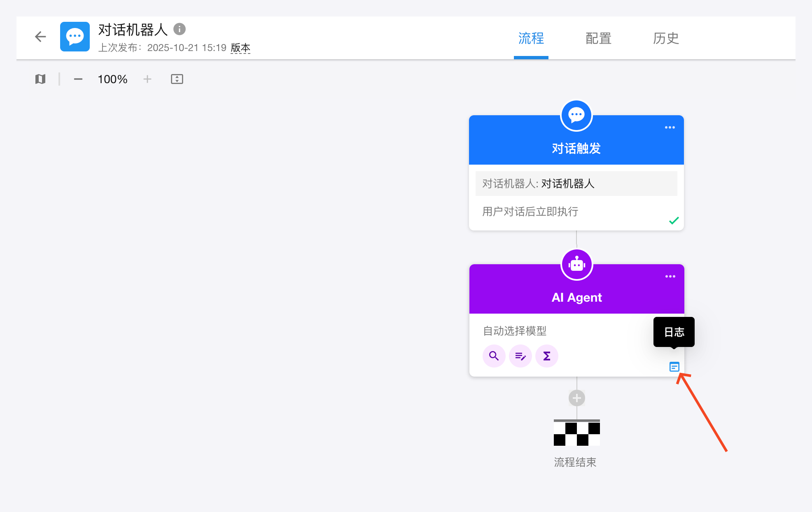The width and height of the screenshot is (812, 512).
Task: Add a node with gray plus button
Action: pos(577,398)
